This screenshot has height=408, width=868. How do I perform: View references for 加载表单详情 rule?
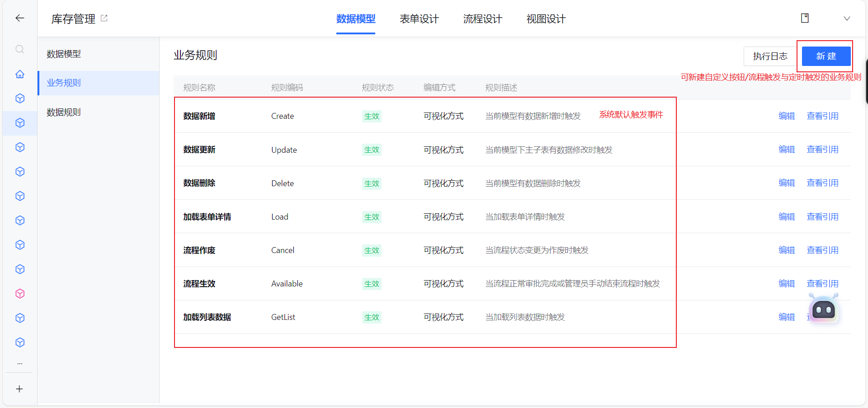click(822, 217)
